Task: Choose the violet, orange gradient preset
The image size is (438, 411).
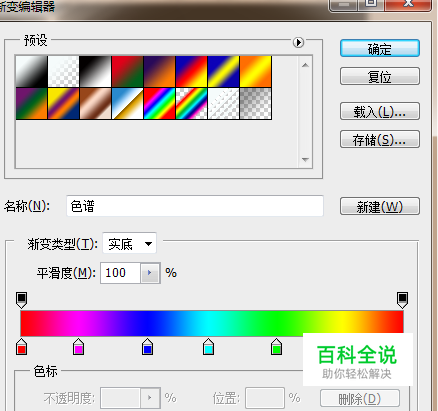Action: click(160, 71)
